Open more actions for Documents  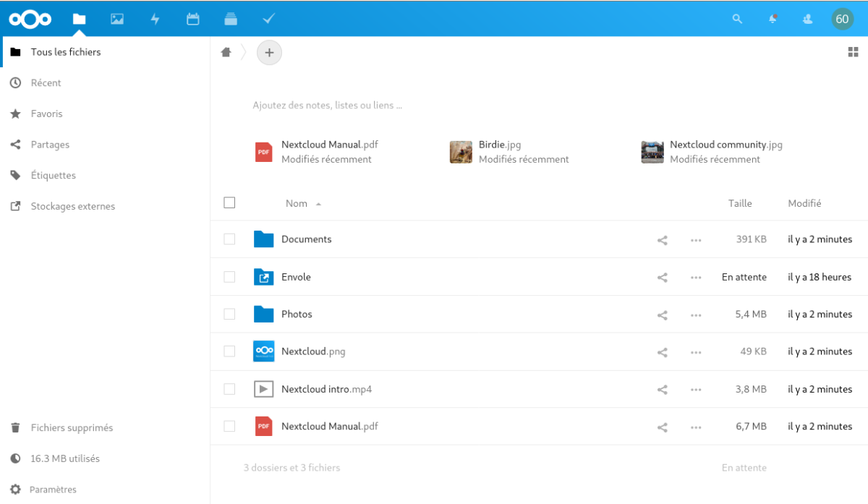coord(696,240)
